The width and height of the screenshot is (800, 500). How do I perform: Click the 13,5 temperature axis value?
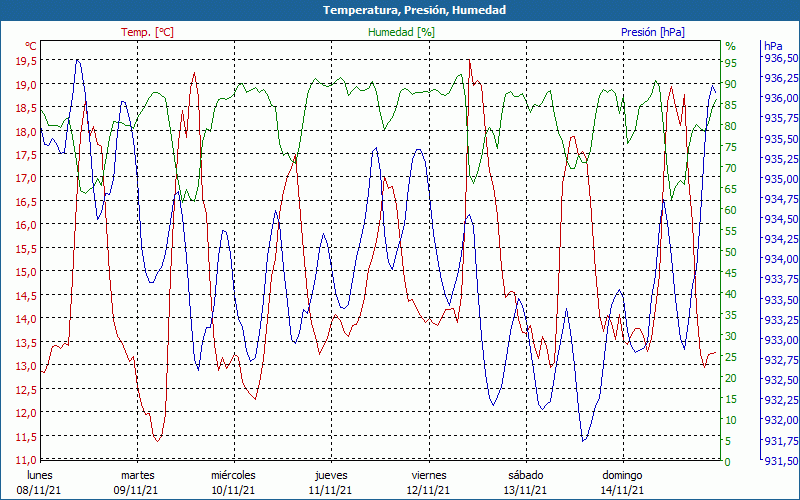tap(27, 343)
